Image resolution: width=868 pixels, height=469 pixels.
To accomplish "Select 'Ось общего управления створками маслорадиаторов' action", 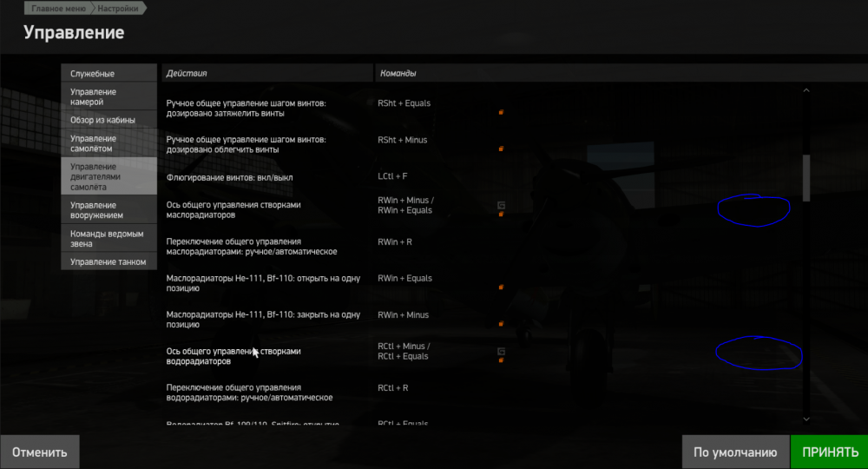I will coord(233,210).
